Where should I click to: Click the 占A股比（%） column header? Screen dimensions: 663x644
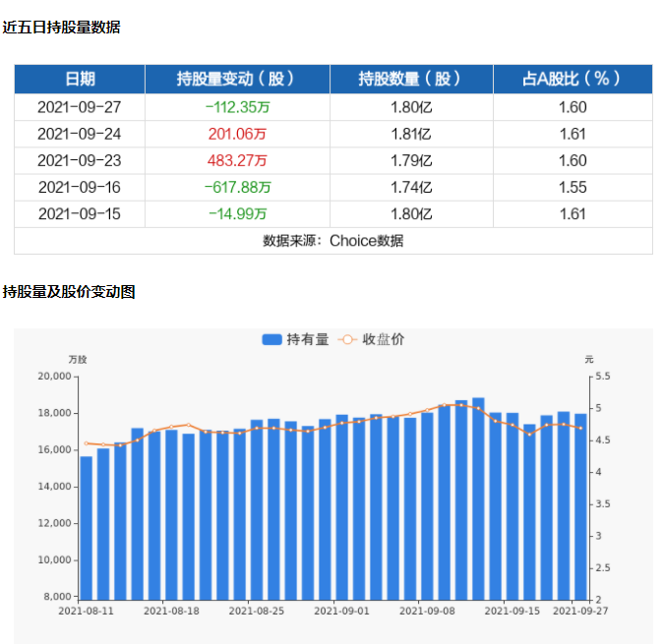[573, 79]
